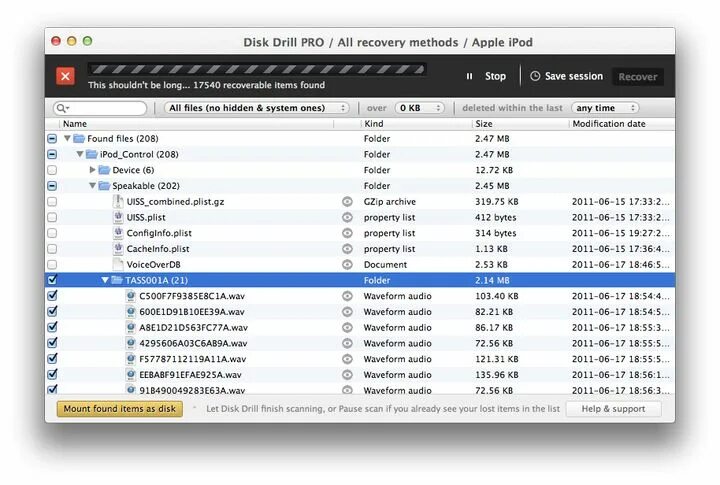Image resolution: width=720 pixels, height=485 pixels.
Task: Uncheck the C500F7F9385E8C1A.wav checkbox
Action: pos(52,295)
